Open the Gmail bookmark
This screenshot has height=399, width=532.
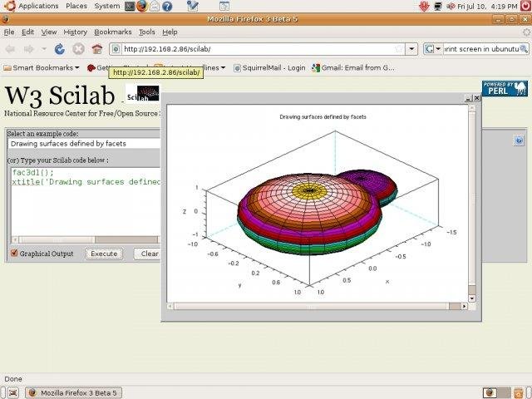tap(353, 68)
